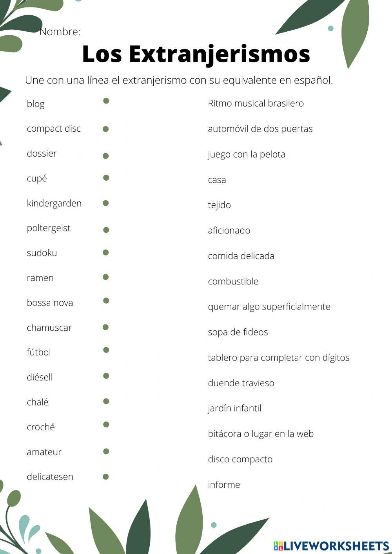The width and height of the screenshot is (392, 554).
Task: Click the dot next to dossier
Action: coord(105,156)
